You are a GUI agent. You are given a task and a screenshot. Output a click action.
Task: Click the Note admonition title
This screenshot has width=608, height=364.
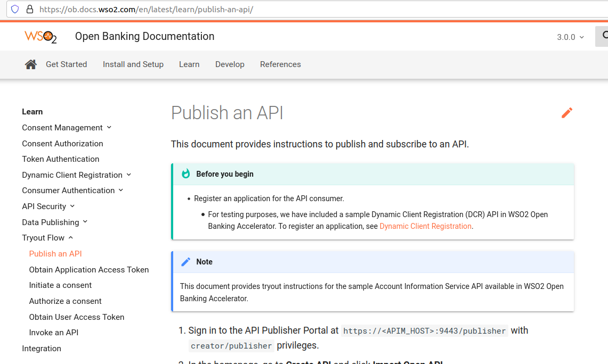pyautogui.click(x=204, y=262)
